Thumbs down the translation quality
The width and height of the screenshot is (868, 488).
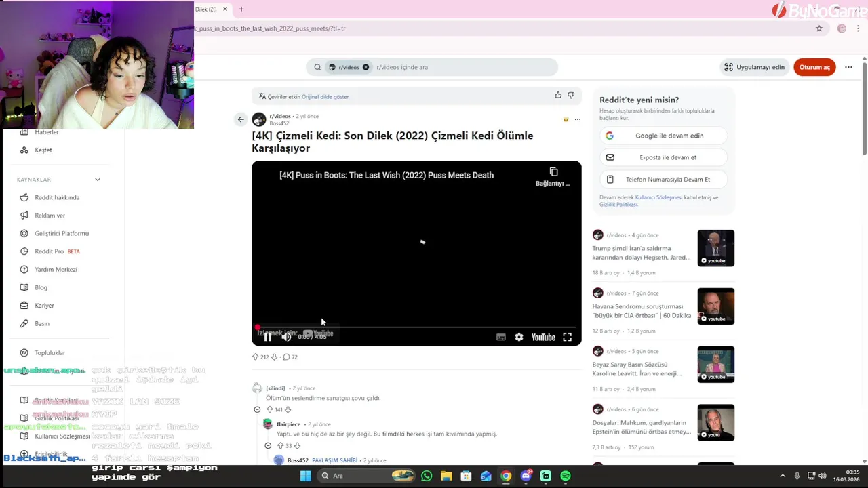(571, 96)
